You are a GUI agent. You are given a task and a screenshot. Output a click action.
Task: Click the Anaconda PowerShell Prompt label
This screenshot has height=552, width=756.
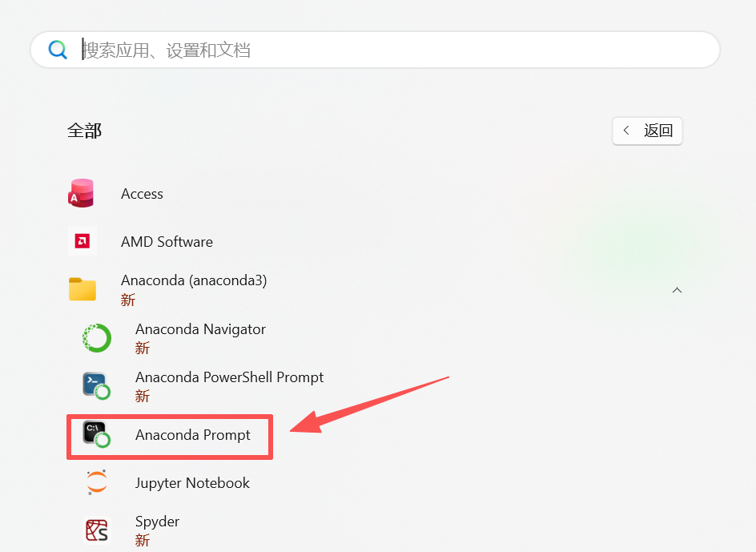coord(230,377)
